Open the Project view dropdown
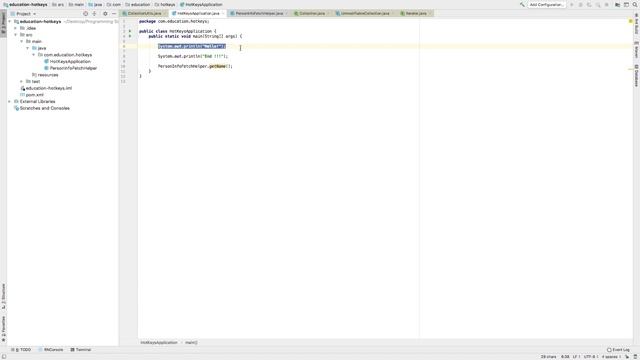The width and height of the screenshot is (640, 360). (x=23, y=13)
